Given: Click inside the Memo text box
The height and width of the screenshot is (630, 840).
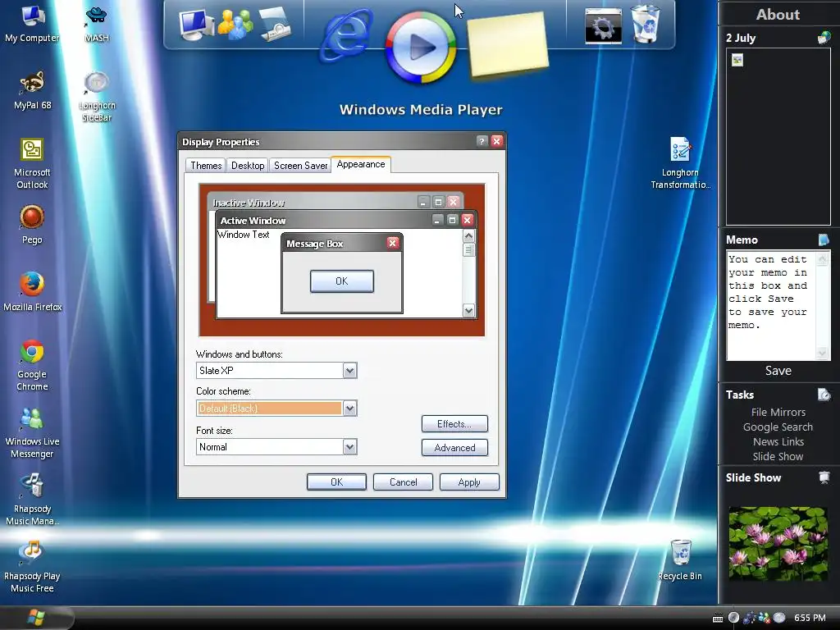Looking at the screenshot, I should click(x=771, y=305).
